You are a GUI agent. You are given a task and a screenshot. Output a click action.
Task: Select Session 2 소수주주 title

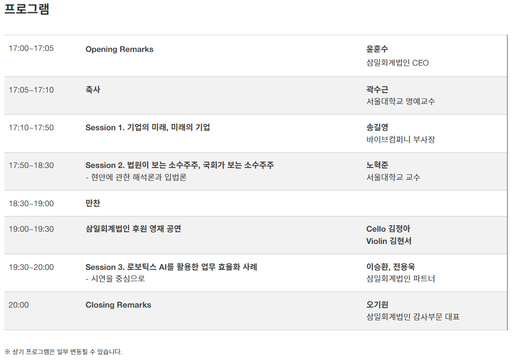180,165
